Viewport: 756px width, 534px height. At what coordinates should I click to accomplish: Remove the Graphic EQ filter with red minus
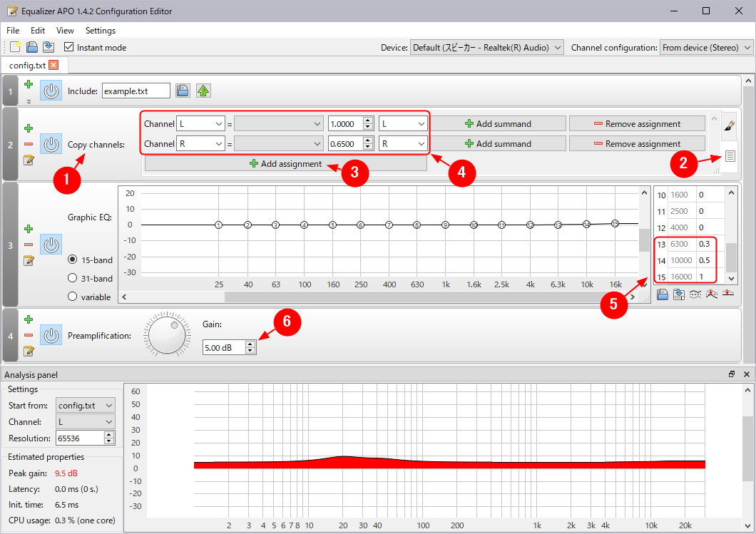pyautogui.click(x=29, y=245)
